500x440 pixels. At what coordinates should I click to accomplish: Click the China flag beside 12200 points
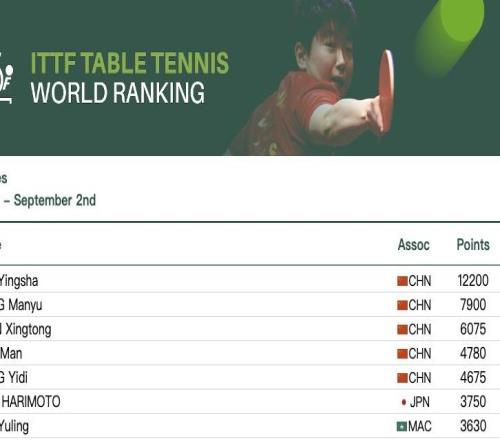[402, 281]
